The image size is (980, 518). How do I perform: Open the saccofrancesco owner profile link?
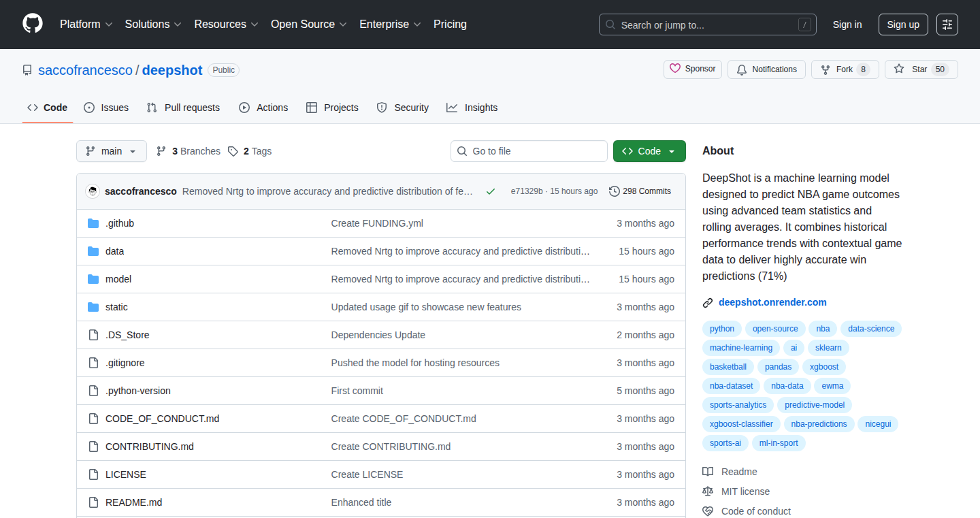click(85, 70)
